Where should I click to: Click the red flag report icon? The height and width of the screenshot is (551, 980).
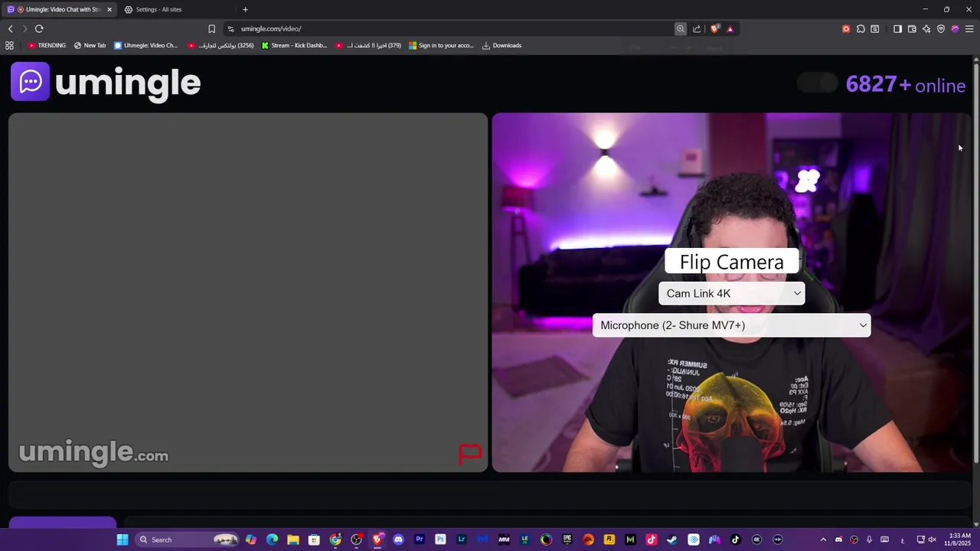[470, 454]
